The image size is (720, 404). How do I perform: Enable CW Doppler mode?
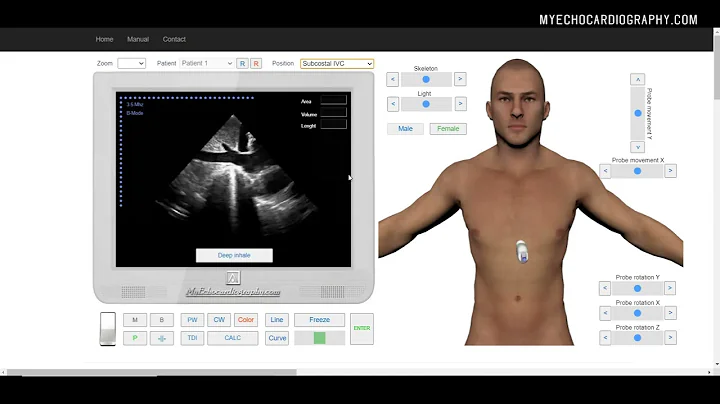click(x=219, y=320)
